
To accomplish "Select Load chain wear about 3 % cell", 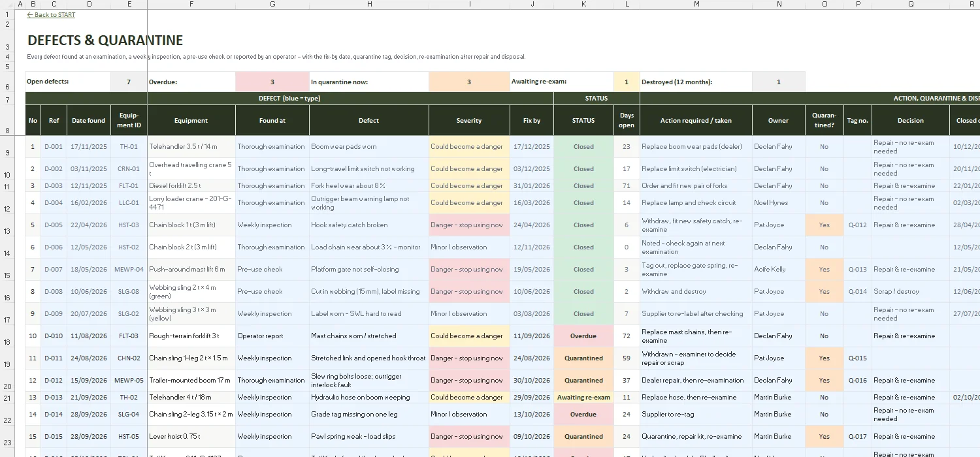I will point(369,247).
